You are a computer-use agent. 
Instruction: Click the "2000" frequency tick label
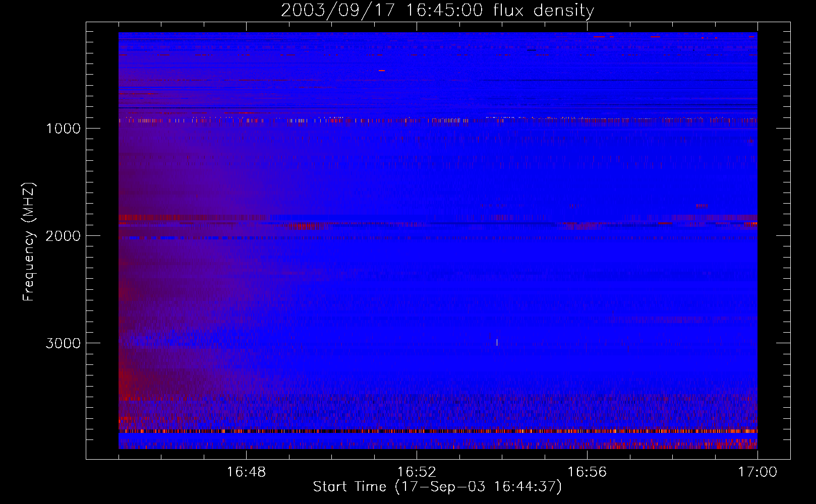tap(63, 236)
